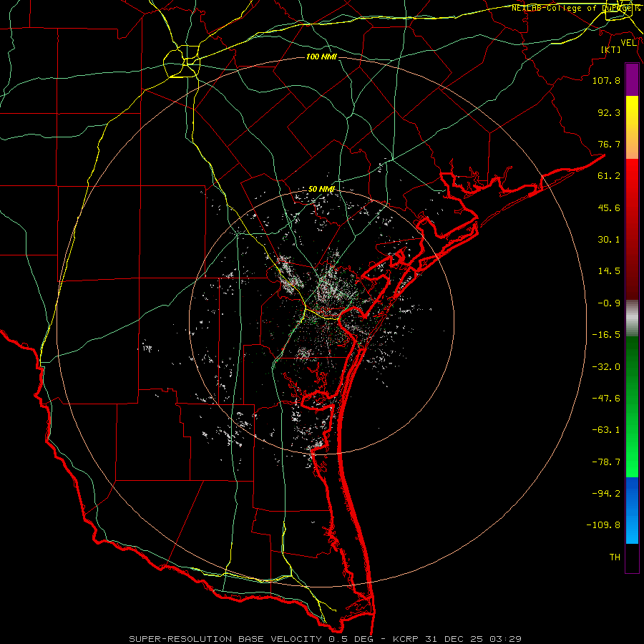This screenshot has height=644, width=644.
Task: Click the yellow-orange color band in legend
Action: (632, 127)
